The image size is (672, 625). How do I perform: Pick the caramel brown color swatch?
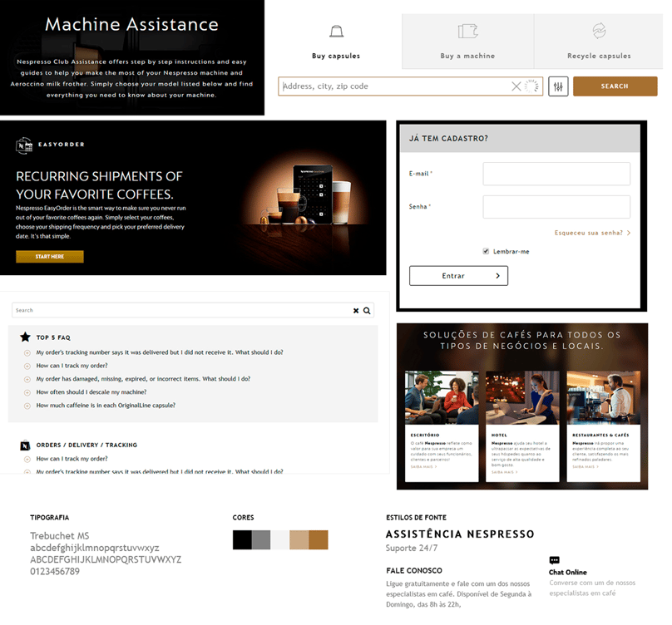(x=319, y=539)
